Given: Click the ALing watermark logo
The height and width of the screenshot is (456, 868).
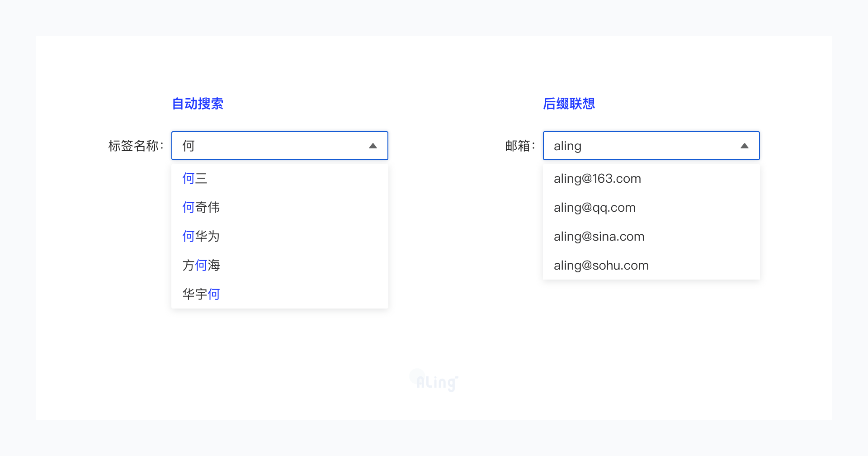Looking at the screenshot, I should [435, 381].
